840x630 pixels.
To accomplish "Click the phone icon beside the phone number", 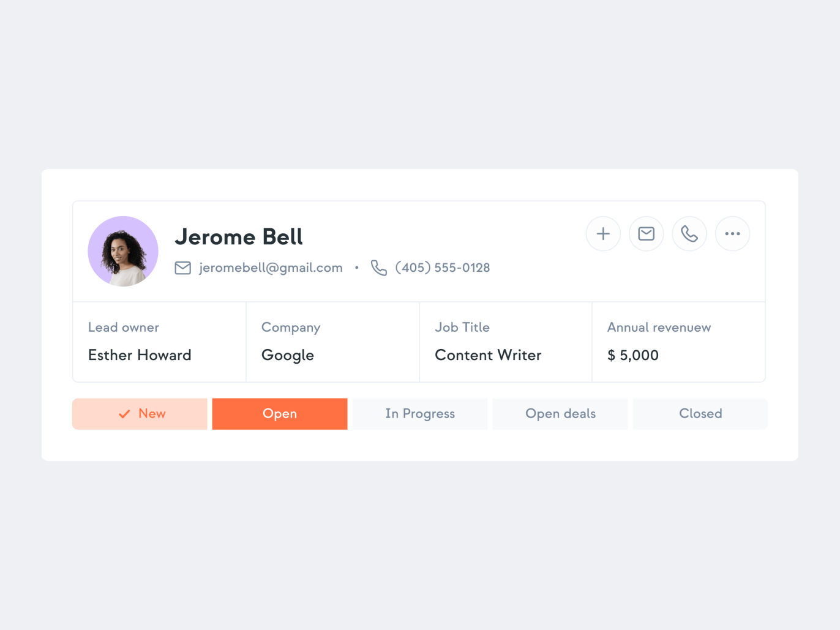I will tap(379, 268).
